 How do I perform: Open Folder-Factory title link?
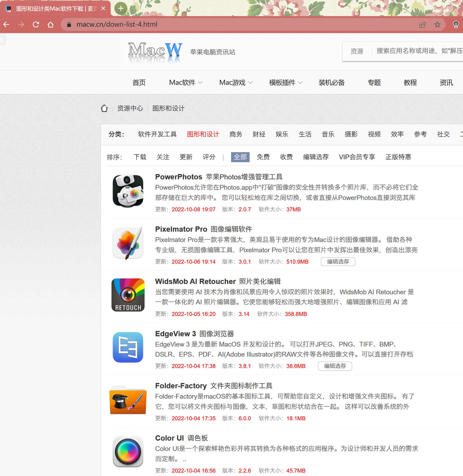[214, 386]
